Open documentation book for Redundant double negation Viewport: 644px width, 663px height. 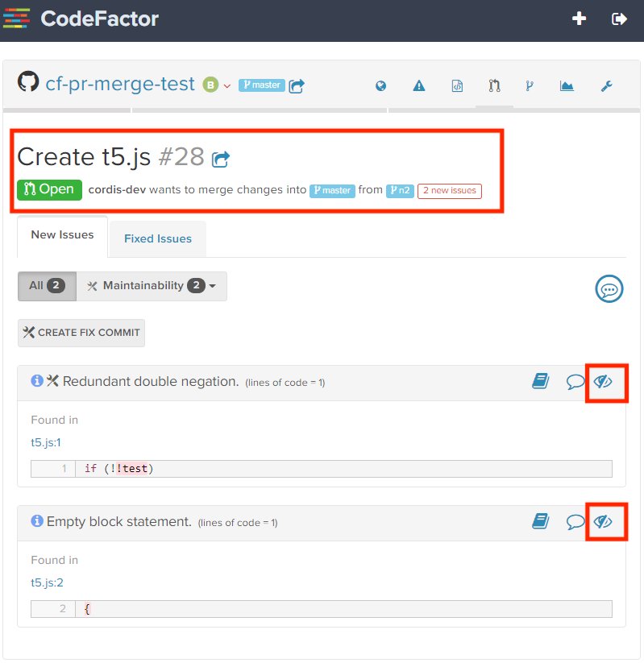(x=540, y=381)
